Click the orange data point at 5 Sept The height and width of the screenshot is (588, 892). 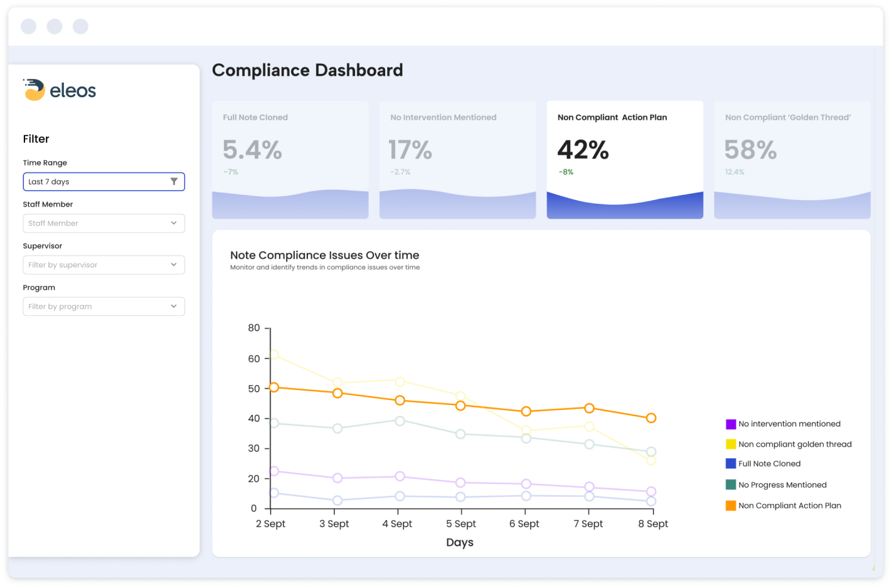pos(460,406)
